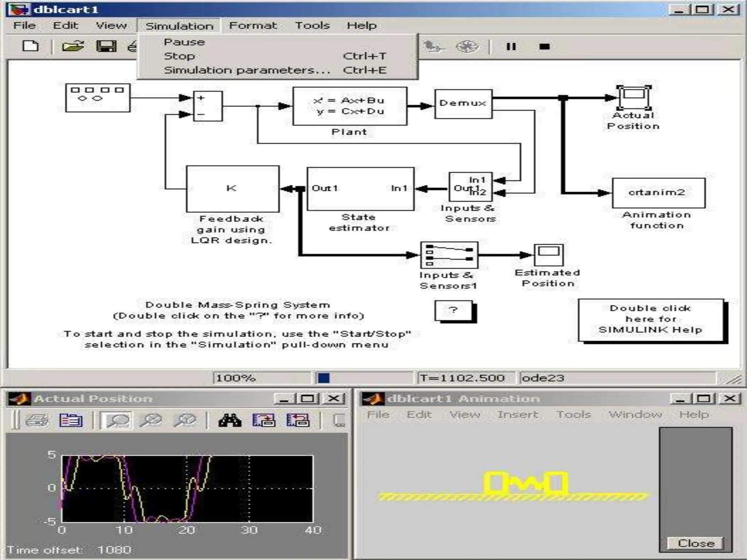This screenshot has height=560, width=747.
Task: Open the Format menu
Action: (x=253, y=26)
